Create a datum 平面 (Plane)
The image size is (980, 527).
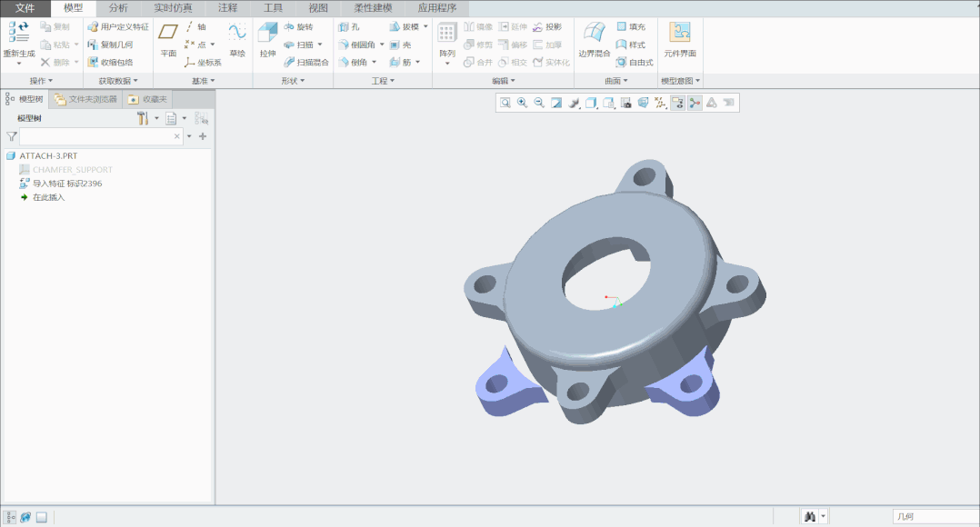pos(168,40)
